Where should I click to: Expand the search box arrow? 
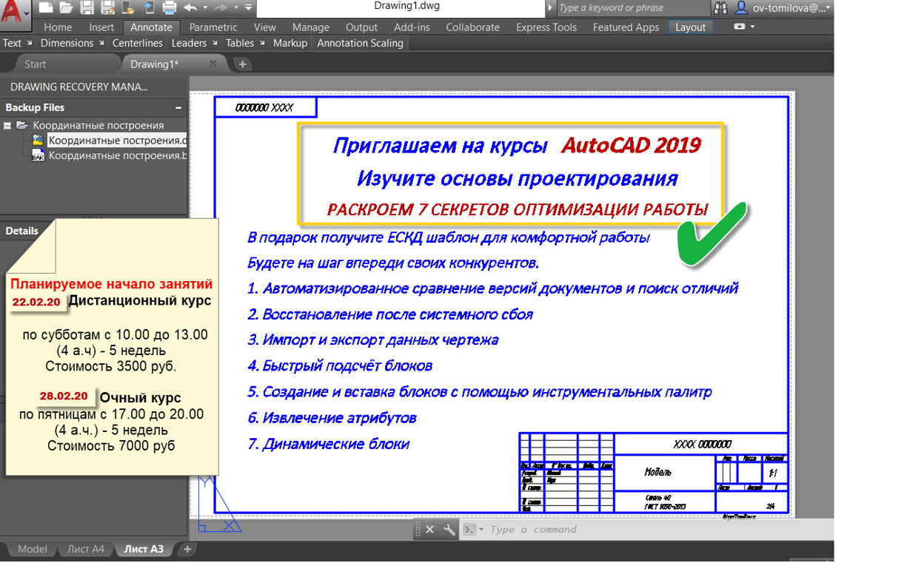[x=550, y=8]
